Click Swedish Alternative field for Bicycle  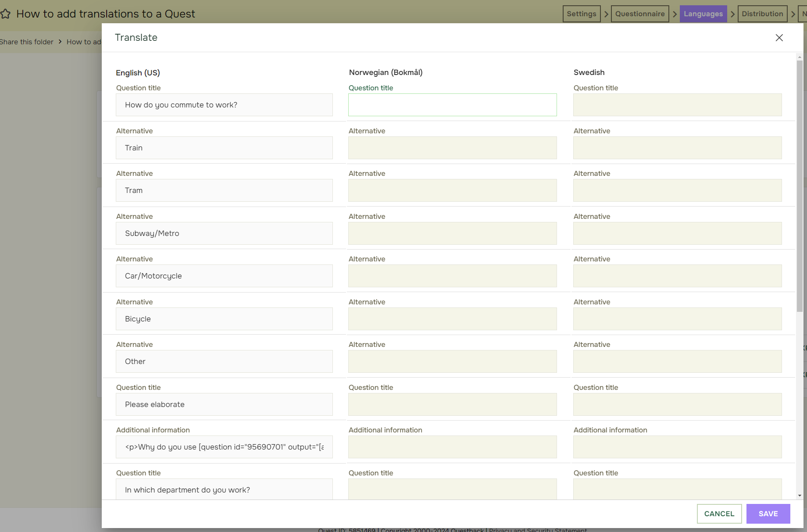pos(677,319)
